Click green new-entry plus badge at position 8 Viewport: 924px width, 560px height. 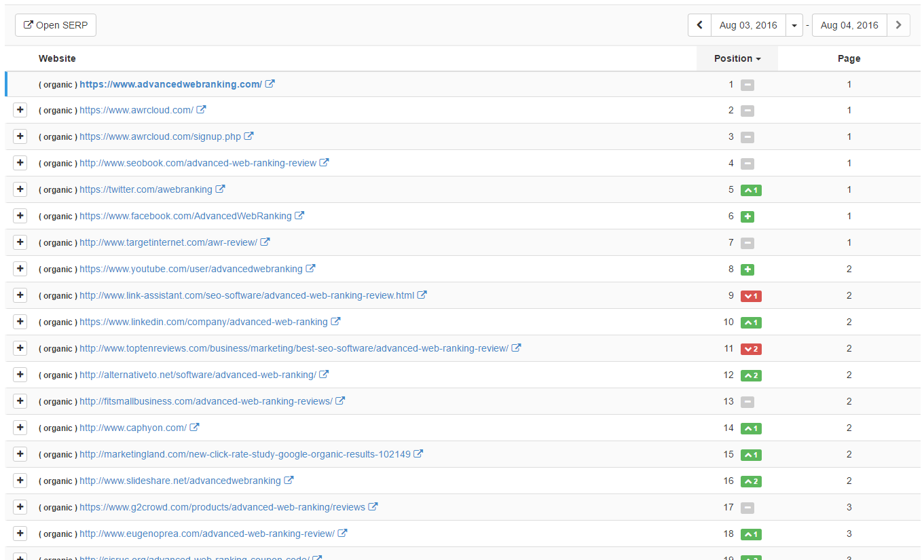(x=747, y=269)
